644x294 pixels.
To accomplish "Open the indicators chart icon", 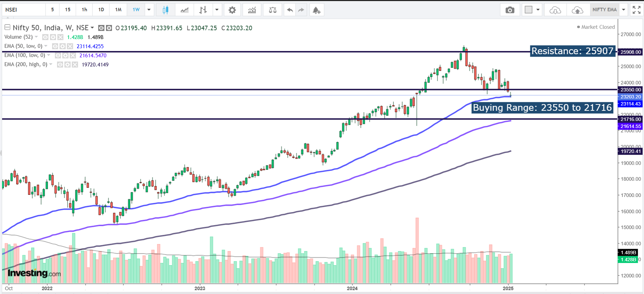I will click(252, 10).
